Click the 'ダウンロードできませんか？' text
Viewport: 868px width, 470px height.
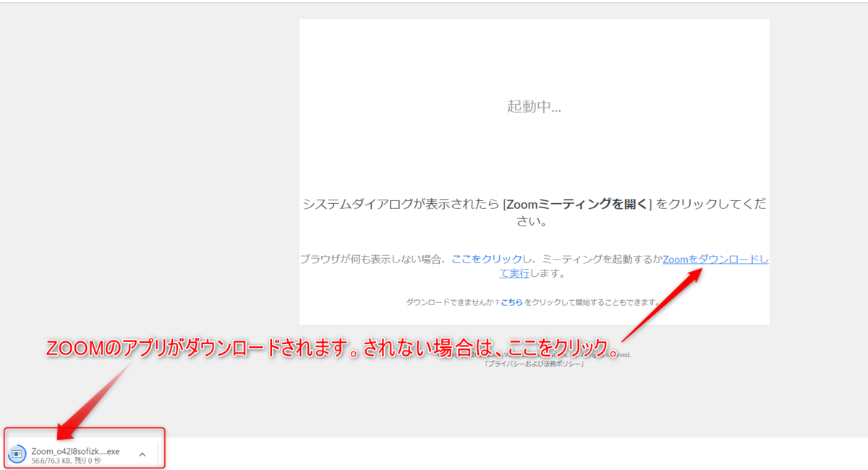[453, 302]
